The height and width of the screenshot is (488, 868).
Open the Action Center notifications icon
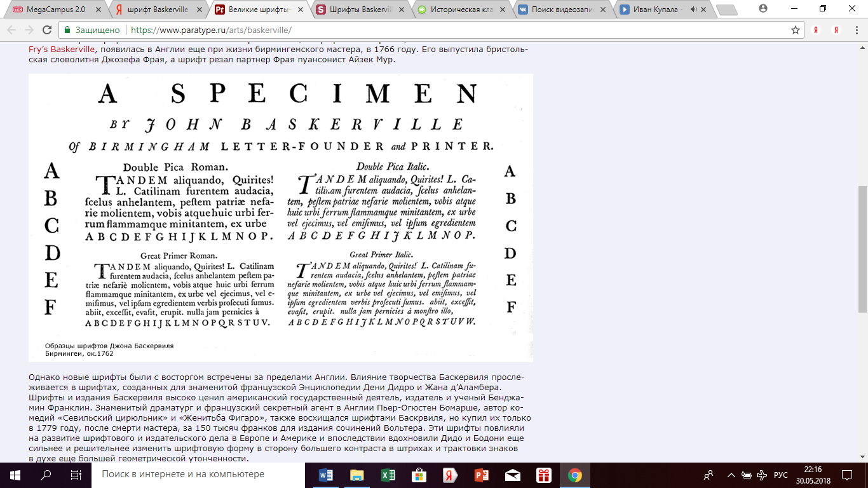tap(847, 475)
